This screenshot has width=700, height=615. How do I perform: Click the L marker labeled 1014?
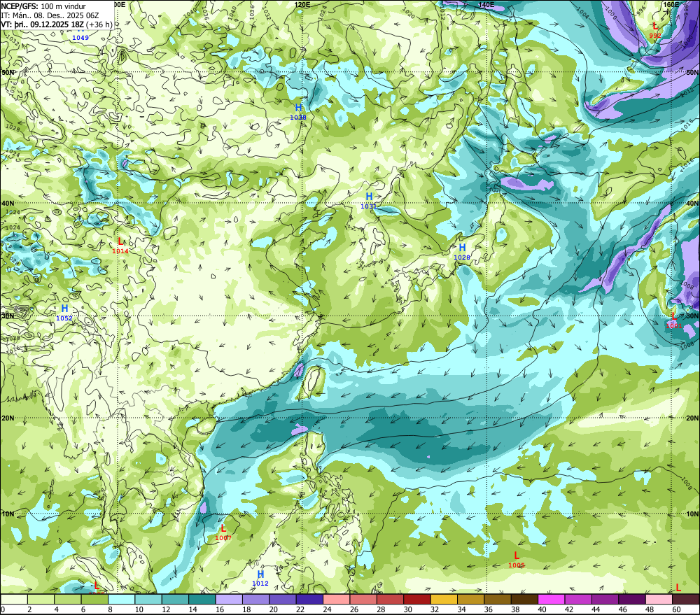[x=120, y=241]
